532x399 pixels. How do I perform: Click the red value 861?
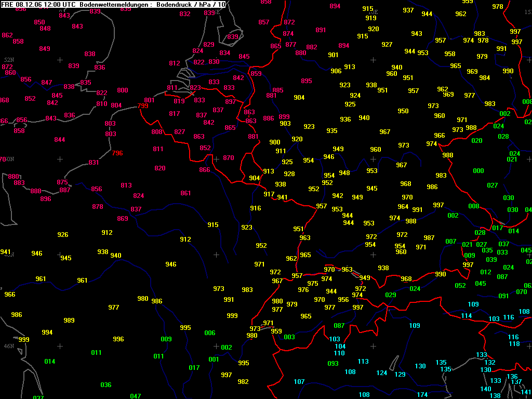186,193
